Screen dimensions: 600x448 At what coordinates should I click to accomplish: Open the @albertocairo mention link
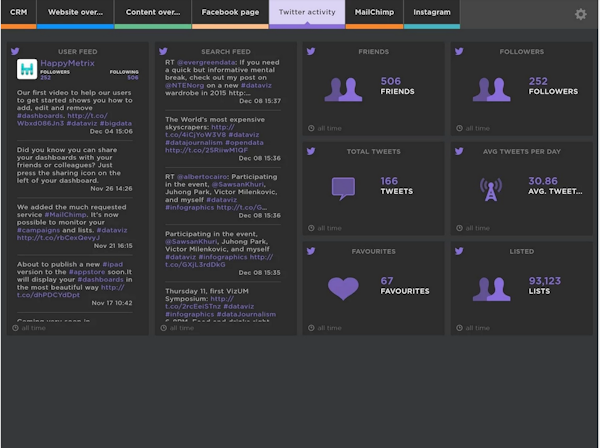point(202,176)
